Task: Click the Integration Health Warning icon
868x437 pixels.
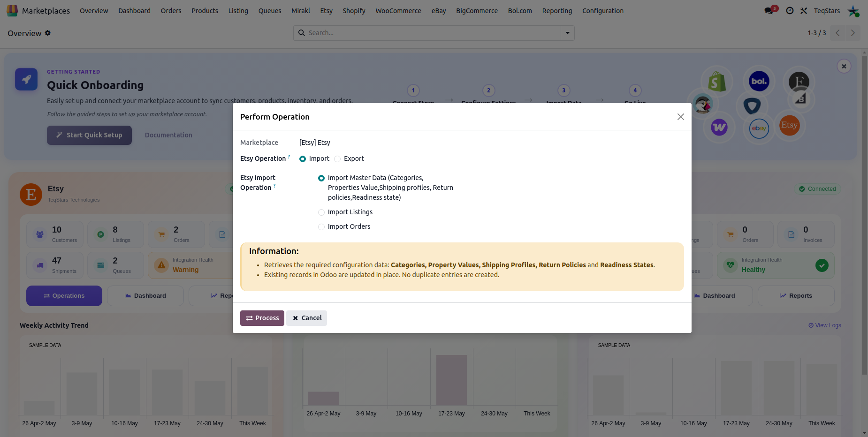Action: click(161, 265)
